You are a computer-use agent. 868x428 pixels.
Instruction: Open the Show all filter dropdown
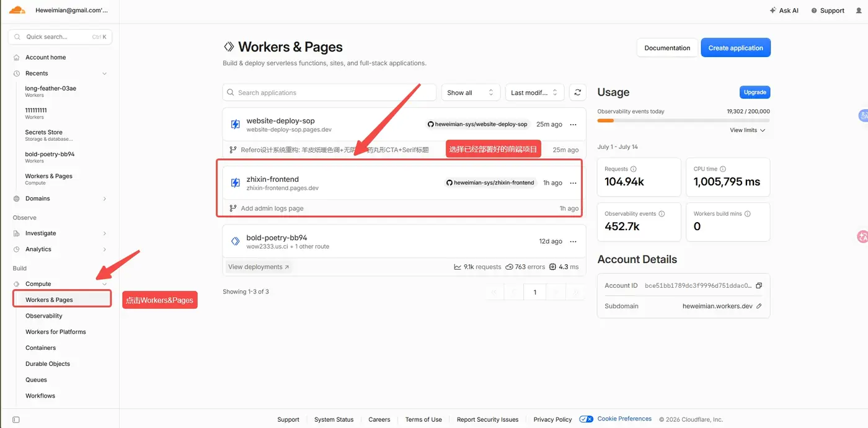[470, 92]
